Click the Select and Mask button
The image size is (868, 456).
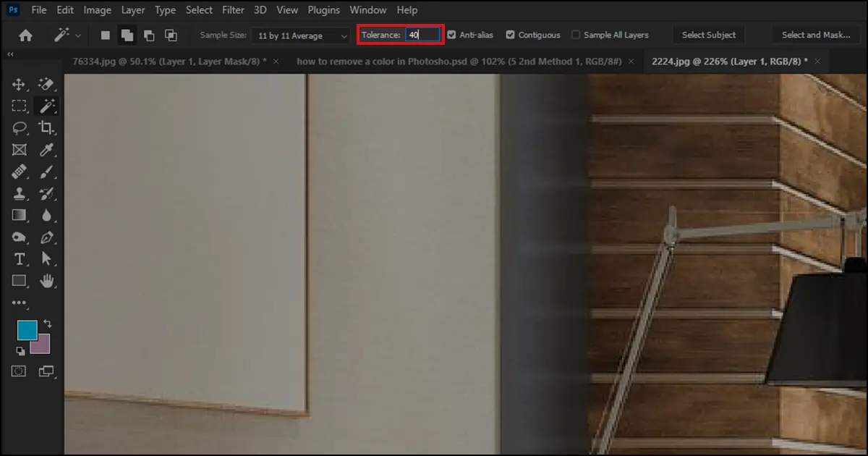(816, 35)
